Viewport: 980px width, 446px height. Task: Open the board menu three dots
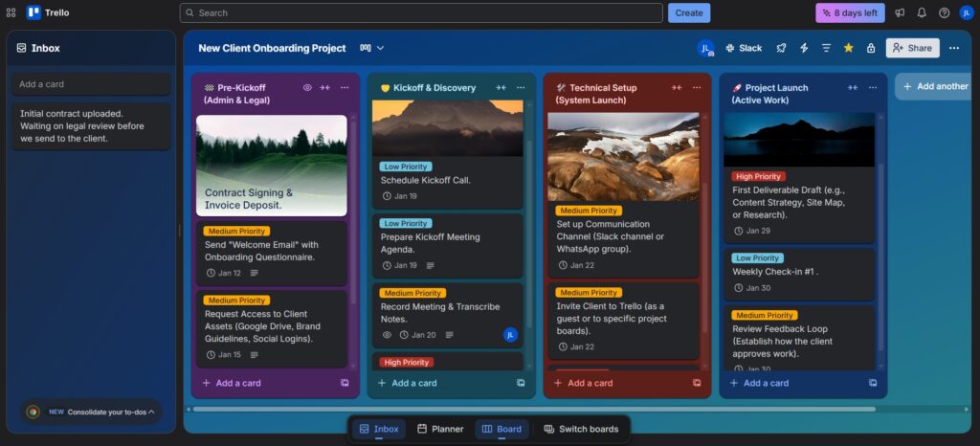[954, 48]
